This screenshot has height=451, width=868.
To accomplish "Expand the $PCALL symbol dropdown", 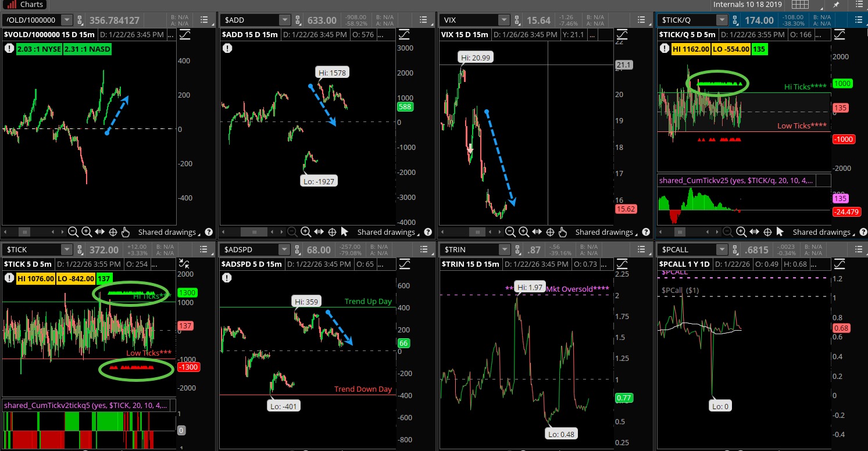I will click(721, 249).
